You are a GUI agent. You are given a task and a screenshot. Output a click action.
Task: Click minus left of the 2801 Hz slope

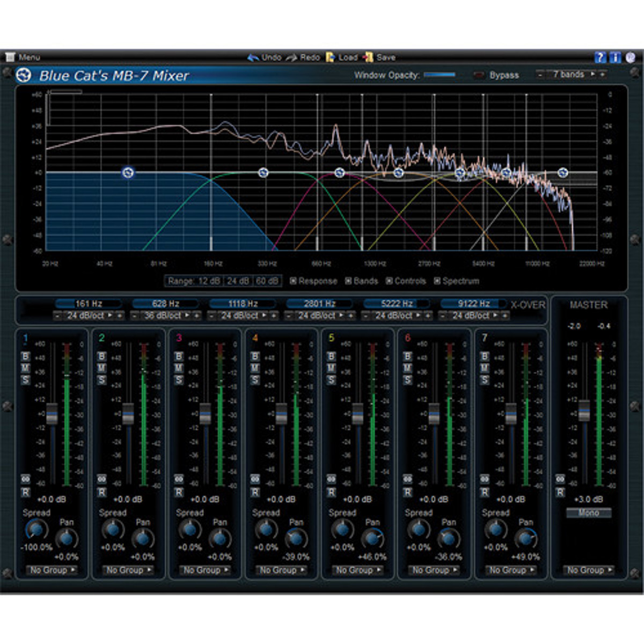288,316
